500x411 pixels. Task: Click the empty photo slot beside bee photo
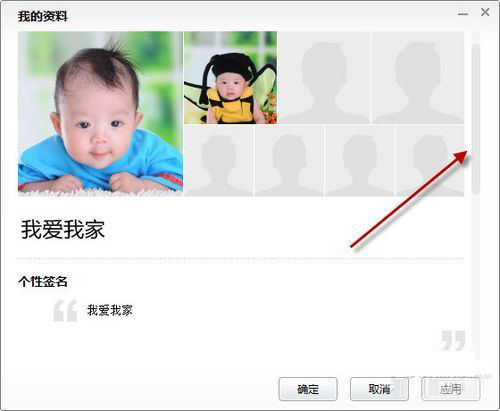tap(324, 78)
